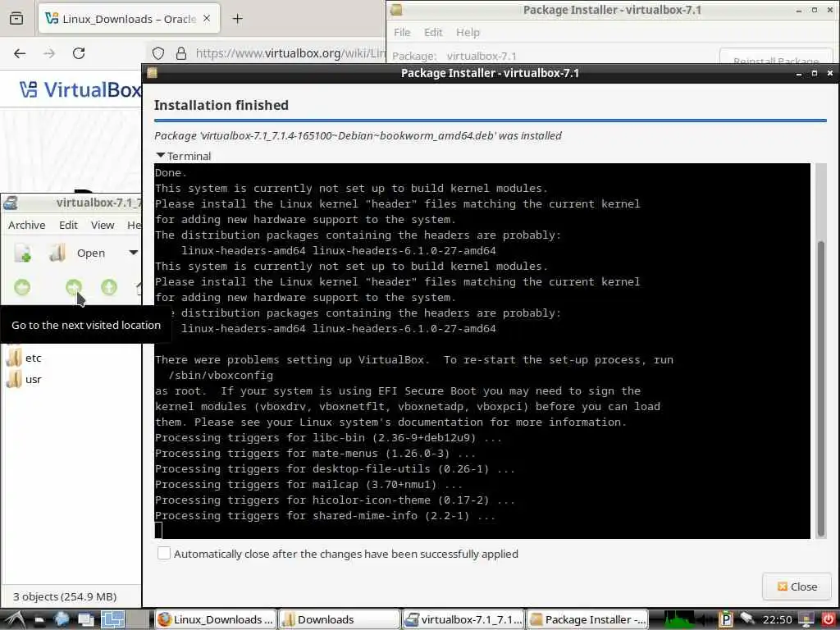Click the '3 objects (254.9 MB)' status text

click(65, 596)
